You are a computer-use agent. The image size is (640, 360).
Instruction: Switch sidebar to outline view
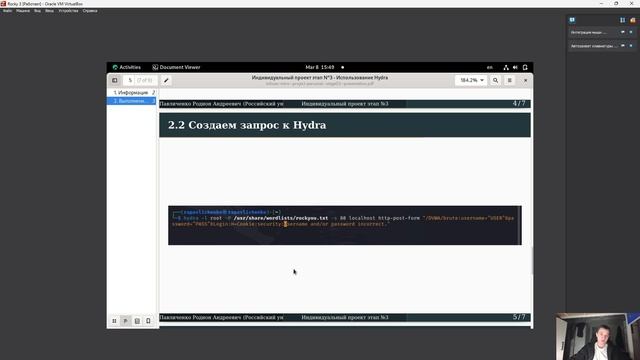click(126, 321)
